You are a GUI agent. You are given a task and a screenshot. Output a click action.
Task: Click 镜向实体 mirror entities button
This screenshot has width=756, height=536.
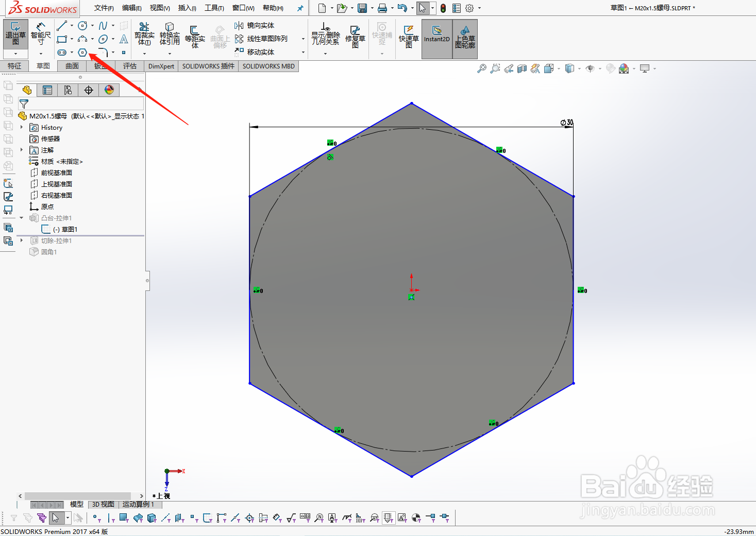[x=255, y=25]
